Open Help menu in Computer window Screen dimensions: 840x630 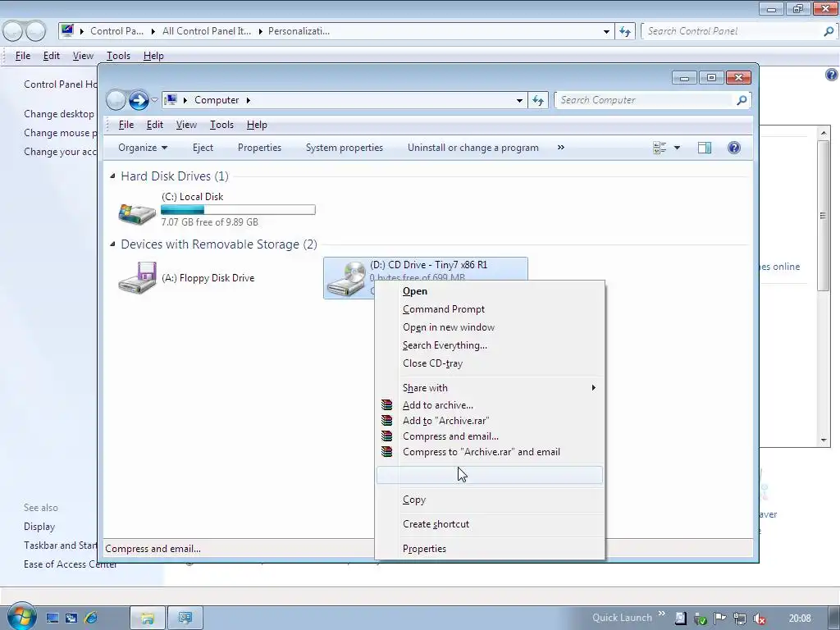257,125
